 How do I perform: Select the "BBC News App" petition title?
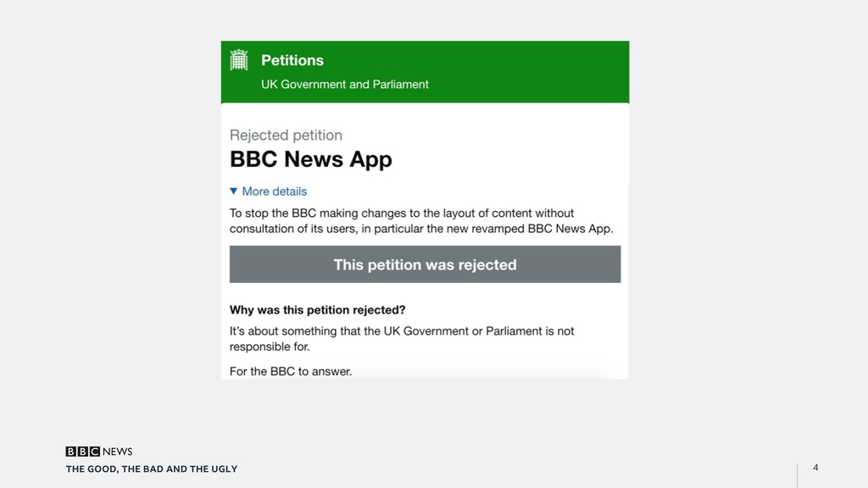pos(310,160)
